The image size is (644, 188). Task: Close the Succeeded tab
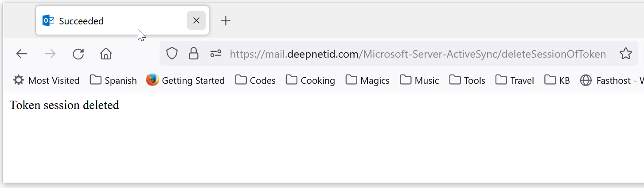tap(196, 21)
